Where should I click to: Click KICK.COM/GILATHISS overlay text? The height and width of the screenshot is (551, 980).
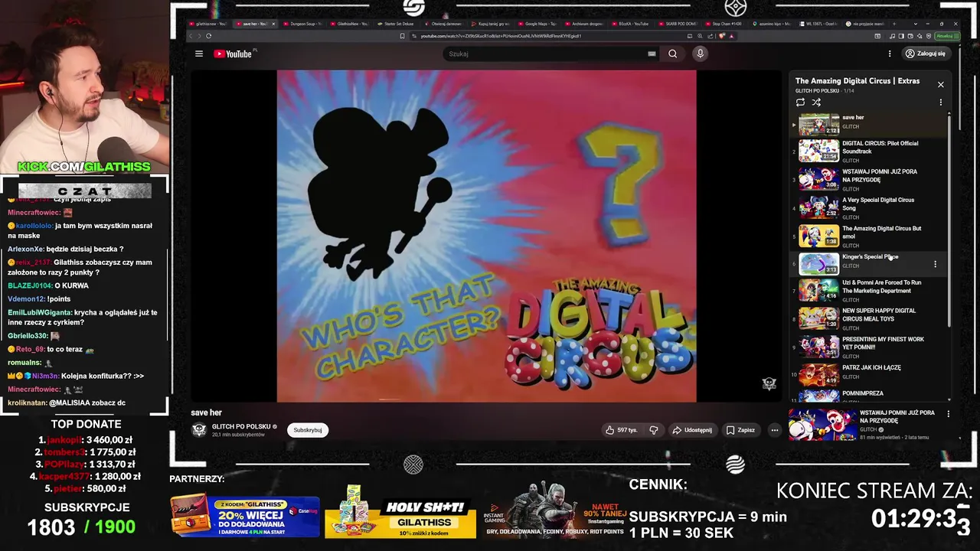pos(84,167)
